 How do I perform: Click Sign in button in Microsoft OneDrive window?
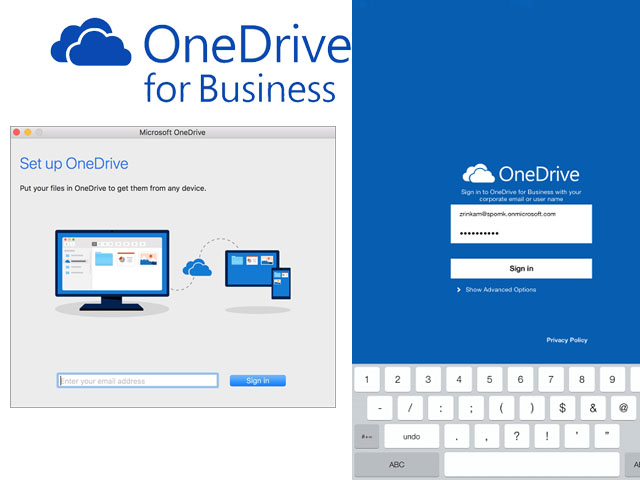point(258,380)
